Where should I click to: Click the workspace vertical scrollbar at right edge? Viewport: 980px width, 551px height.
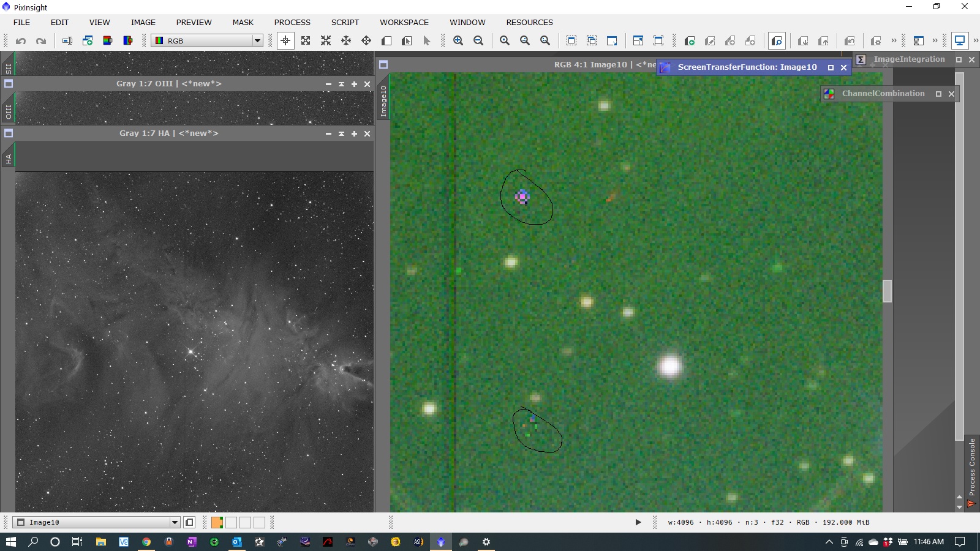959,256
